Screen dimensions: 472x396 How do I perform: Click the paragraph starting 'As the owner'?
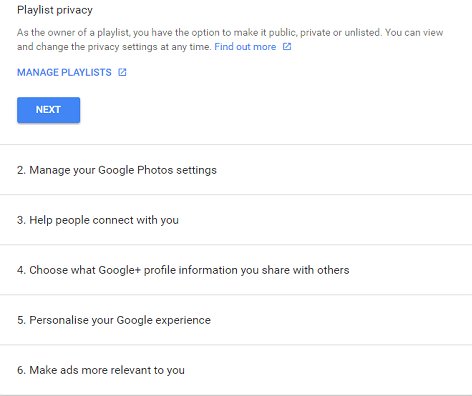tap(230, 40)
